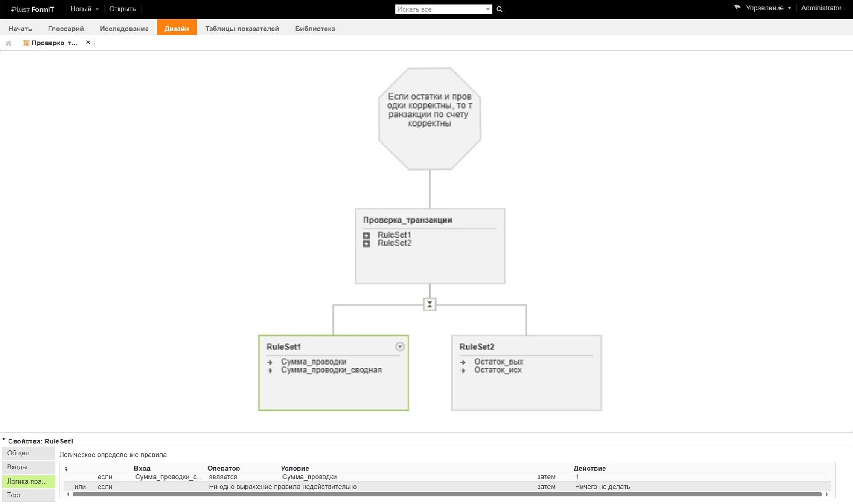853x504 pixels.
Task: Open the search scope dropdown arrow
Action: point(488,9)
